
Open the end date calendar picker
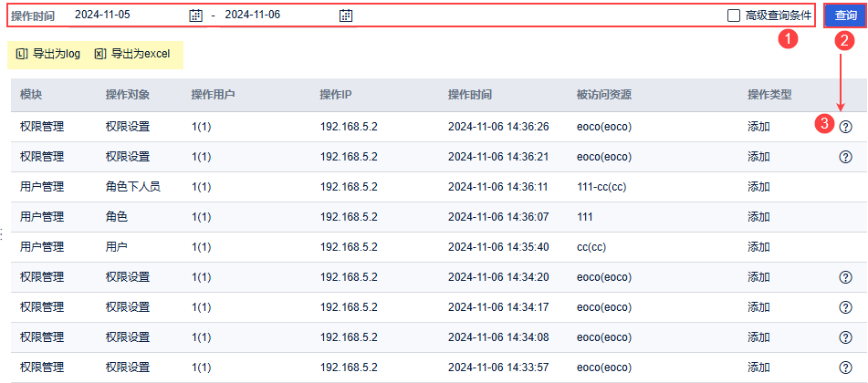pyautogui.click(x=345, y=16)
